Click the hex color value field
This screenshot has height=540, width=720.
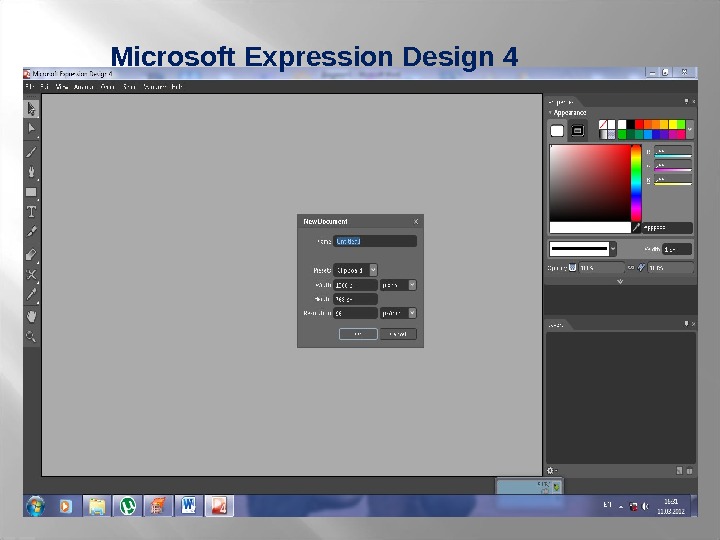click(x=667, y=228)
